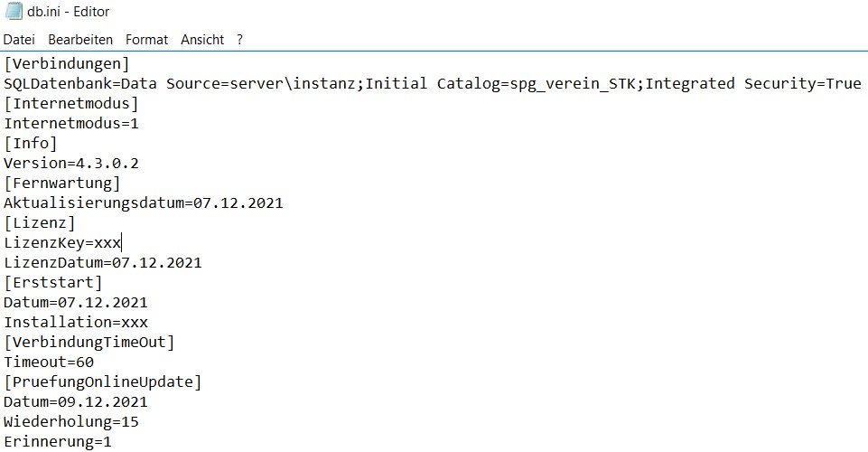The width and height of the screenshot is (868, 452).
Task: Place cursor on Installation=xxx line
Action: coord(76,323)
